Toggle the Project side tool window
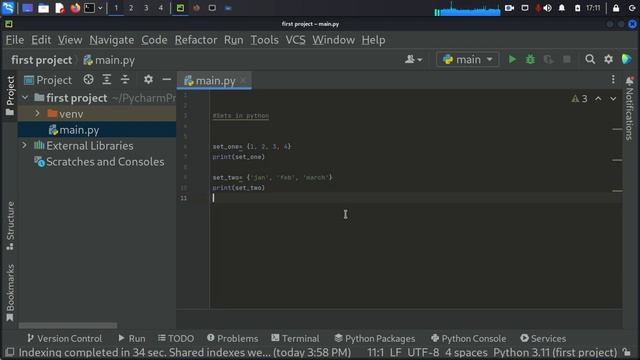 tap(10, 96)
